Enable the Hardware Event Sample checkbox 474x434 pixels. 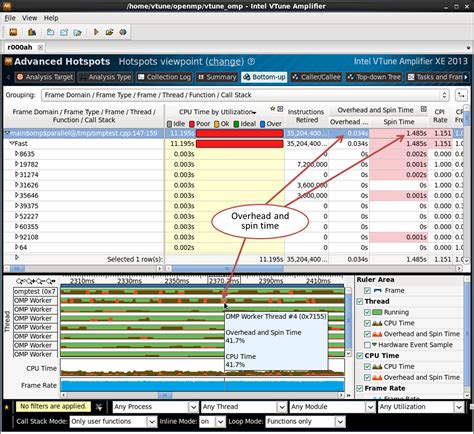tap(367, 345)
